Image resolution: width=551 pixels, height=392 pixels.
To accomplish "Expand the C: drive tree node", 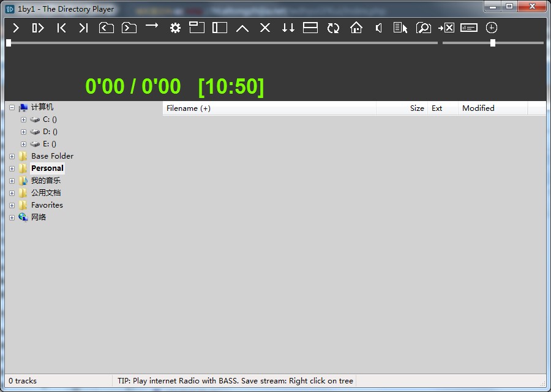I will tap(23, 119).
